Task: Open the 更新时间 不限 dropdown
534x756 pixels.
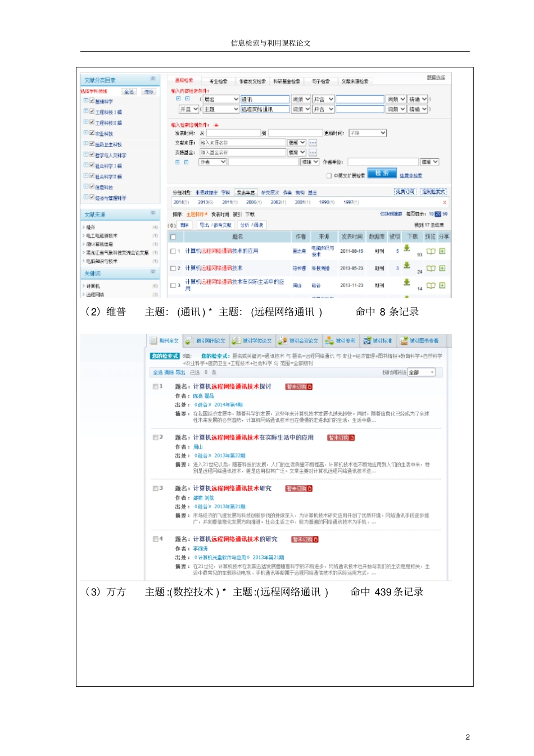Action: (x=368, y=133)
